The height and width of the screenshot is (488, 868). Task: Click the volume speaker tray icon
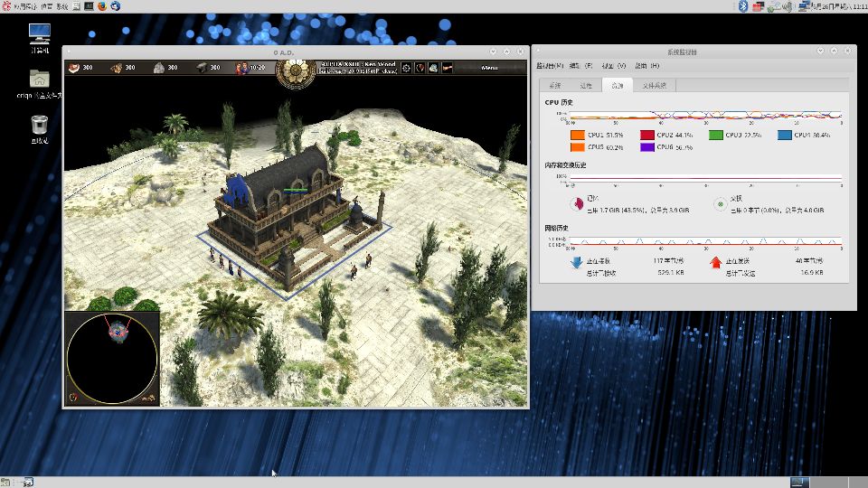[x=788, y=6]
